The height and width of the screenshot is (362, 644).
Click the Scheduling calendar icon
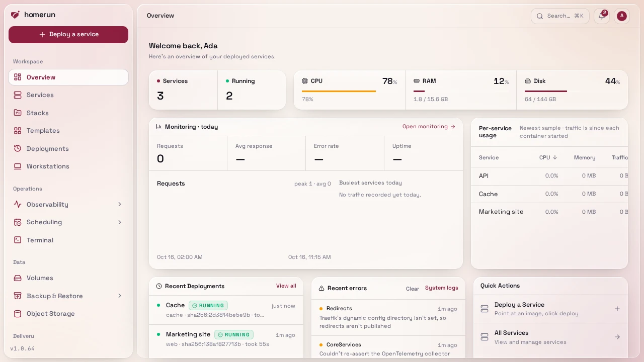point(18,222)
